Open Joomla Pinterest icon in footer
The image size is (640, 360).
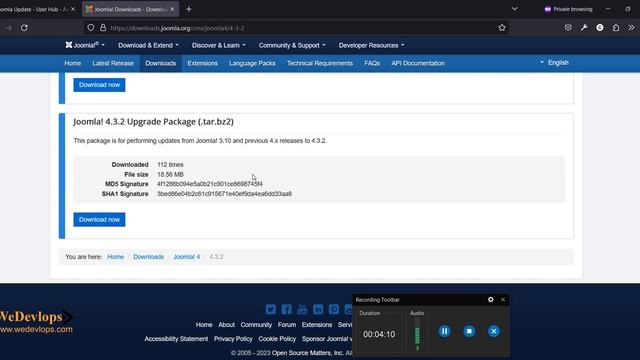pos(333,309)
